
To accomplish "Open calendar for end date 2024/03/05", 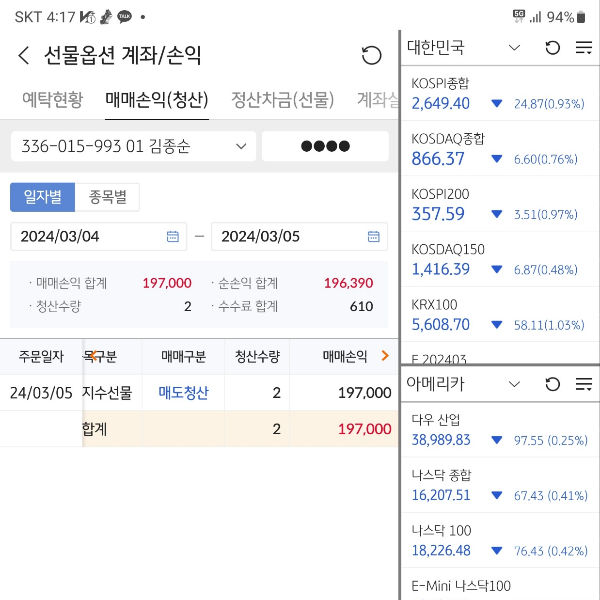I will [x=372, y=237].
